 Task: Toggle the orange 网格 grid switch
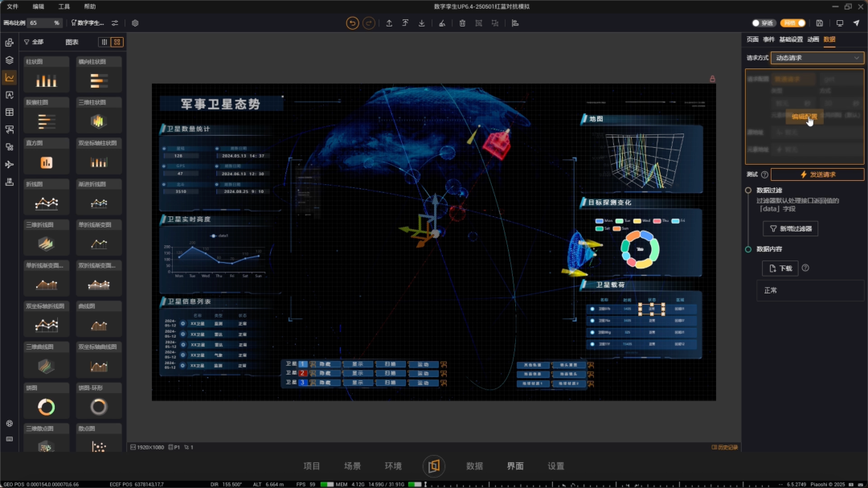(793, 23)
